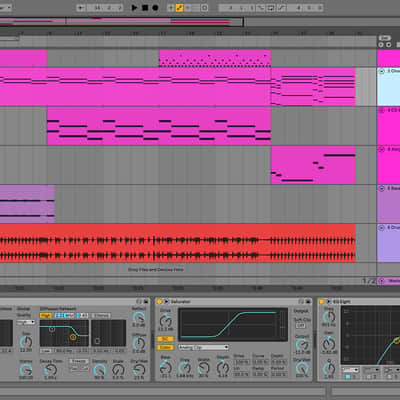Open the Reverb Global Quality dropdown
The image size is (400, 400).
pos(26,322)
